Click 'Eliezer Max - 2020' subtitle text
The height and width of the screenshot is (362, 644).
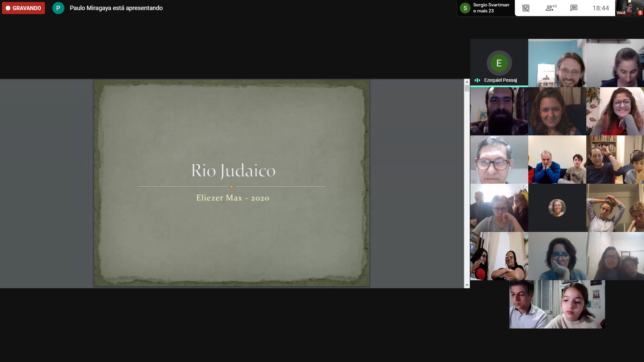click(232, 198)
